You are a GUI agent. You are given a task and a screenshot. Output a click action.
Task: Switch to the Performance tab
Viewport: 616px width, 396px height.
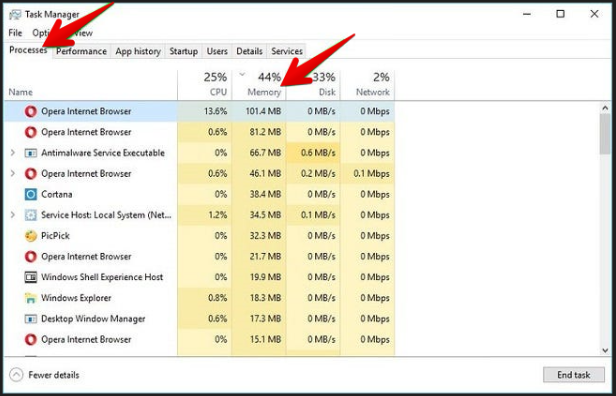(x=81, y=51)
